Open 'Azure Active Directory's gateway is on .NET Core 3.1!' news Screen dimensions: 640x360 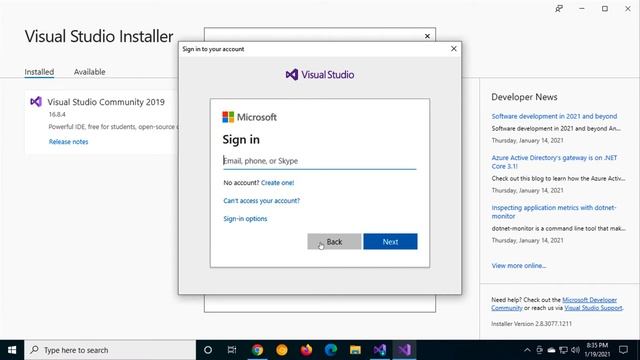[554, 162]
